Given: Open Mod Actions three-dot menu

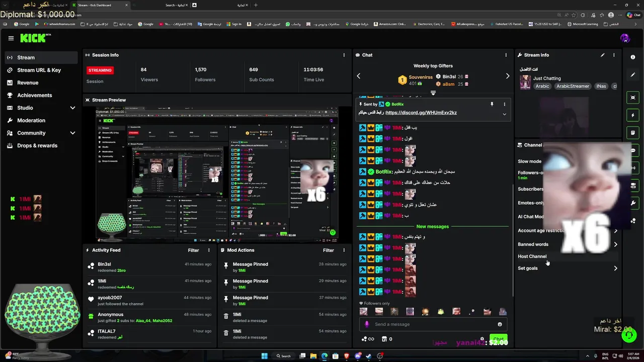Looking at the screenshot, I should pos(344,250).
